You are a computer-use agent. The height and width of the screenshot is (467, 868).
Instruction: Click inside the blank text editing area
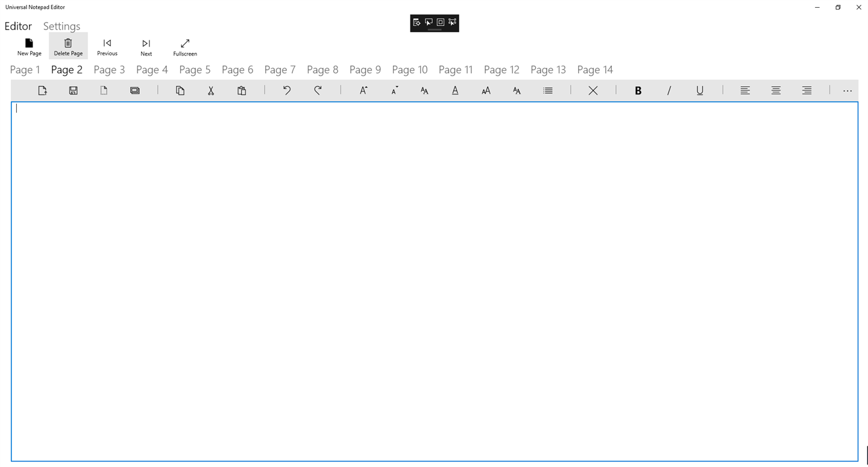pyautogui.click(x=434, y=281)
